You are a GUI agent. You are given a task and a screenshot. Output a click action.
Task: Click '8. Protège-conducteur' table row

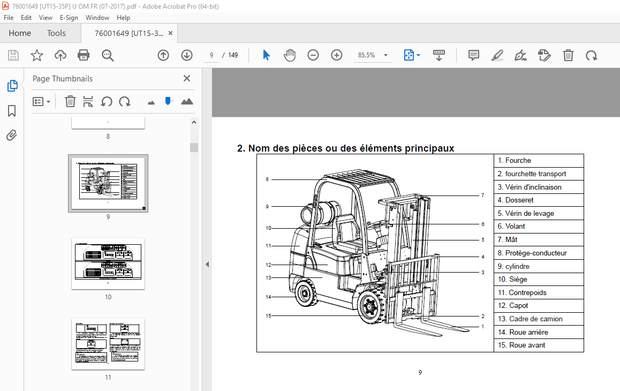click(539, 253)
